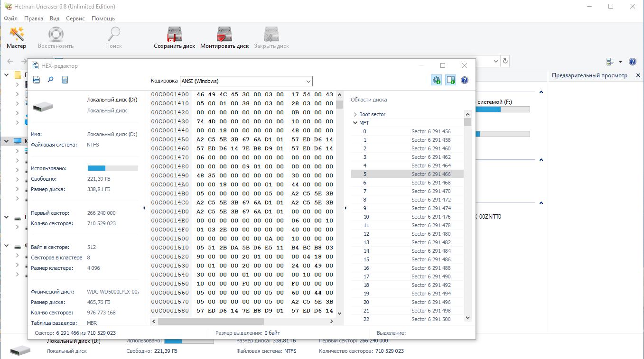Viewport: 644px width, 359px height.
Task: Open the Помощь menu
Action: tap(103, 18)
